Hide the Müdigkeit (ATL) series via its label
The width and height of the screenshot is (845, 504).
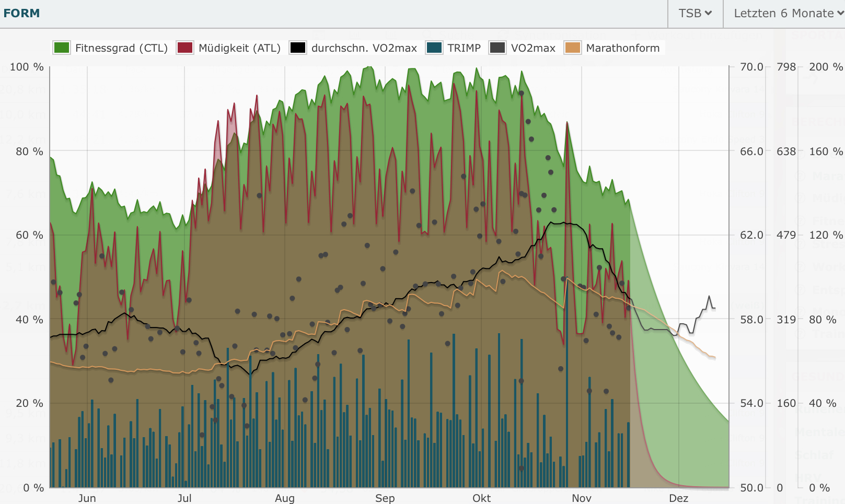[x=239, y=48]
